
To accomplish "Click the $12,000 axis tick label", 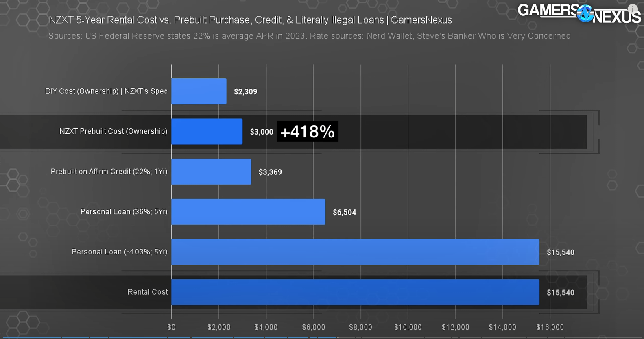I will 455,327.
